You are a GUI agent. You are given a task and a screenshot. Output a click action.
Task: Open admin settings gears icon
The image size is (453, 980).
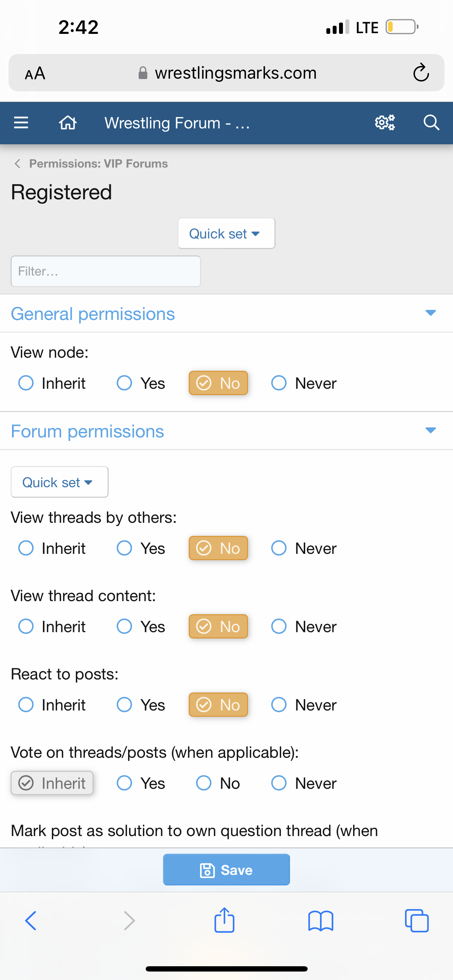coord(385,123)
